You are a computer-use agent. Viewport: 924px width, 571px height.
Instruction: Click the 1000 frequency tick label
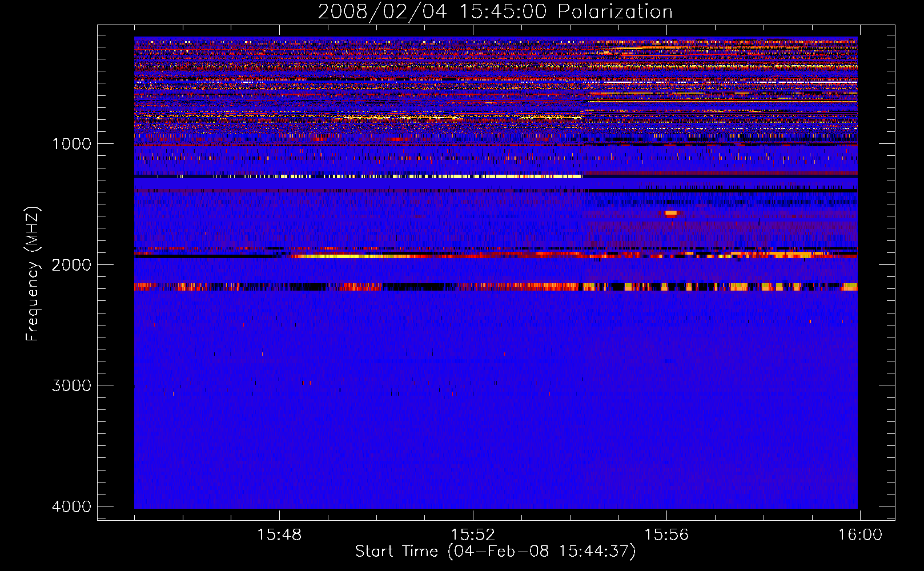[71, 144]
